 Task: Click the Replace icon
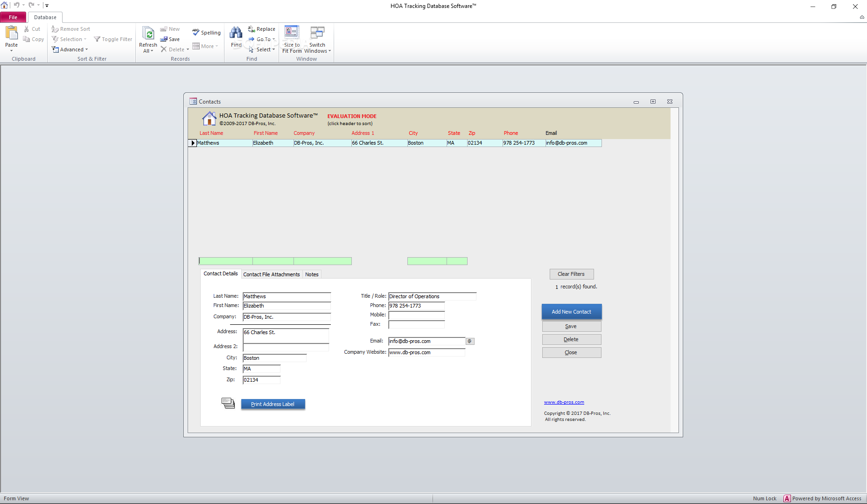[x=252, y=29]
